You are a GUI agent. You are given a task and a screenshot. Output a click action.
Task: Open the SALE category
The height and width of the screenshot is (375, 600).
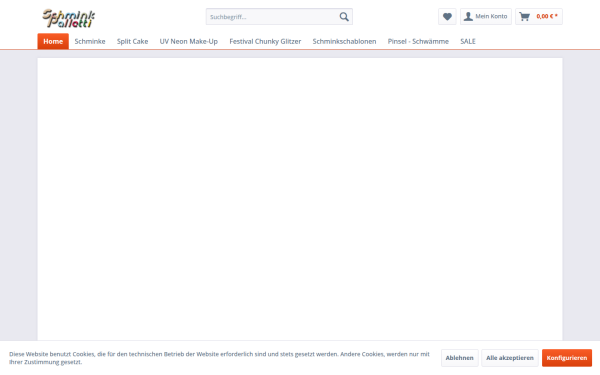click(468, 41)
